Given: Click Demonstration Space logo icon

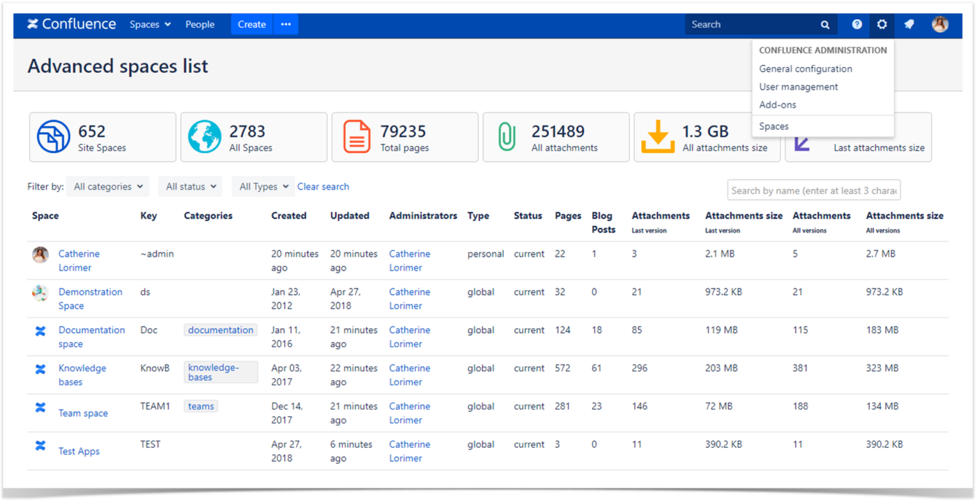Looking at the screenshot, I should coord(40,293).
